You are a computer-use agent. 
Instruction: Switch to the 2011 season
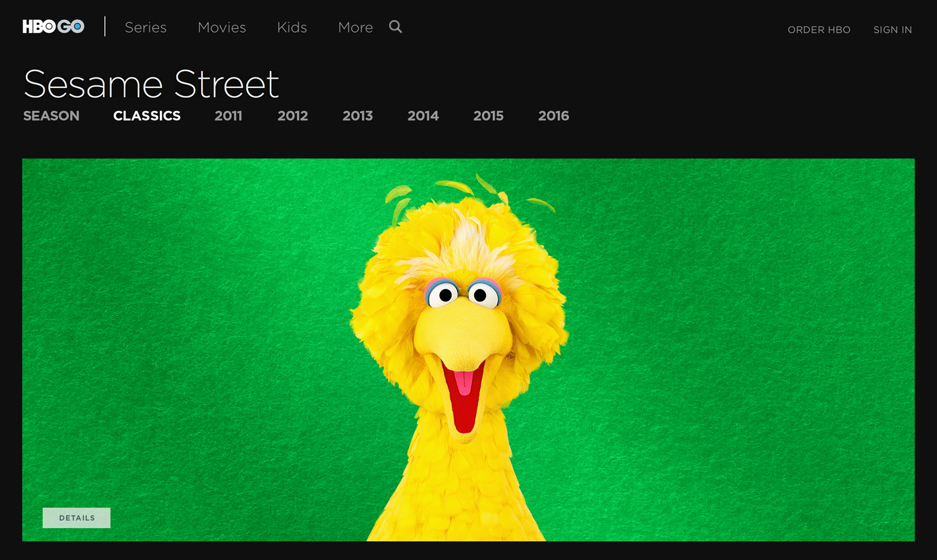click(x=228, y=115)
